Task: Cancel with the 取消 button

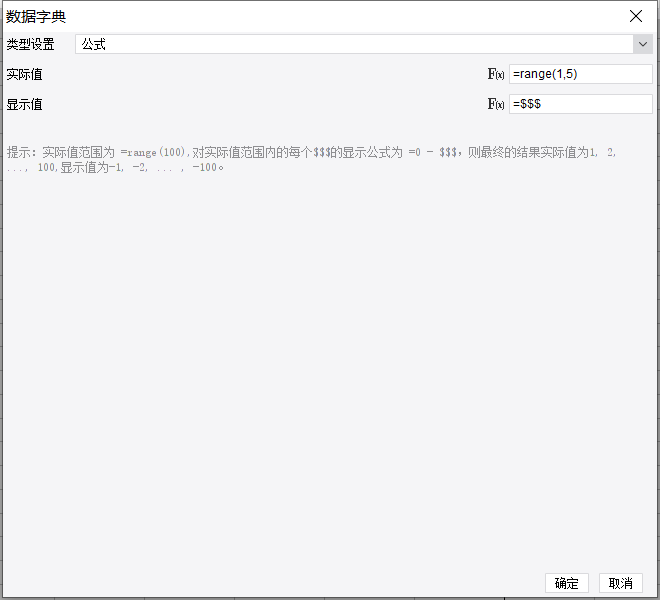Action: pyautogui.click(x=620, y=583)
